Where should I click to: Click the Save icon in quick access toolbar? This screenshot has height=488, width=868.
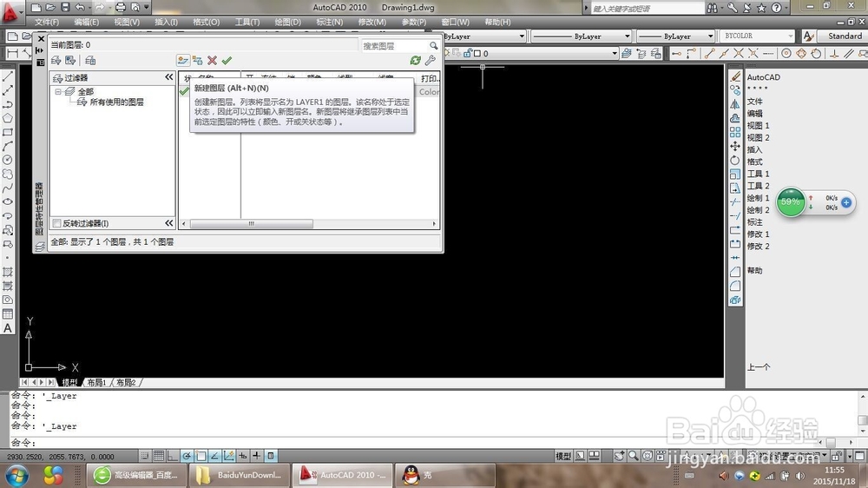(x=65, y=7)
